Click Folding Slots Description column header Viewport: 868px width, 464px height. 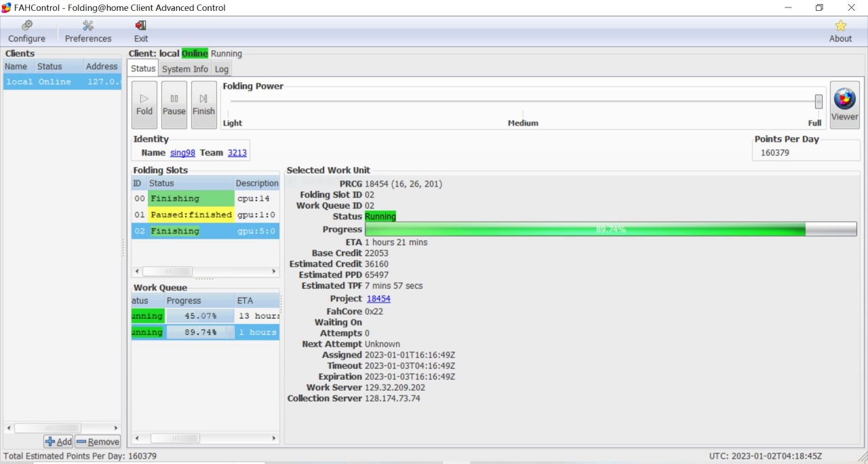click(x=256, y=183)
